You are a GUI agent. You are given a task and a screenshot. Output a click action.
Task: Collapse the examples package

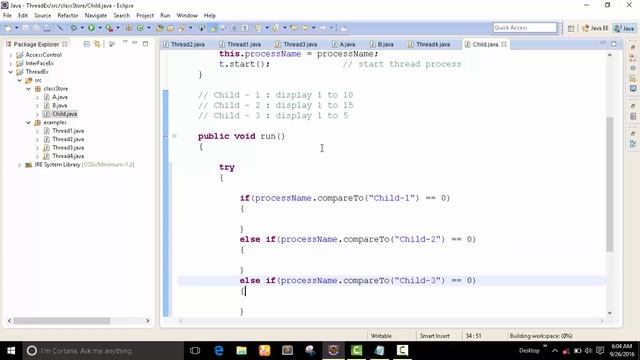click(x=28, y=122)
